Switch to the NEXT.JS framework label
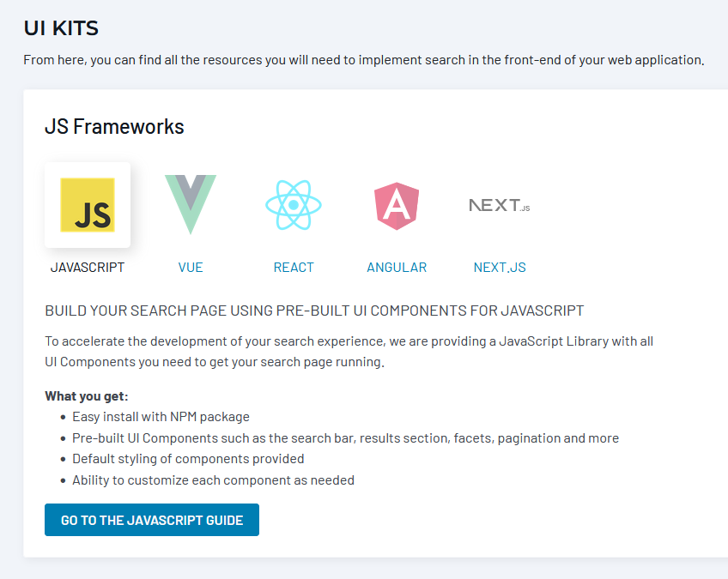728x579 pixels. pos(500,267)
